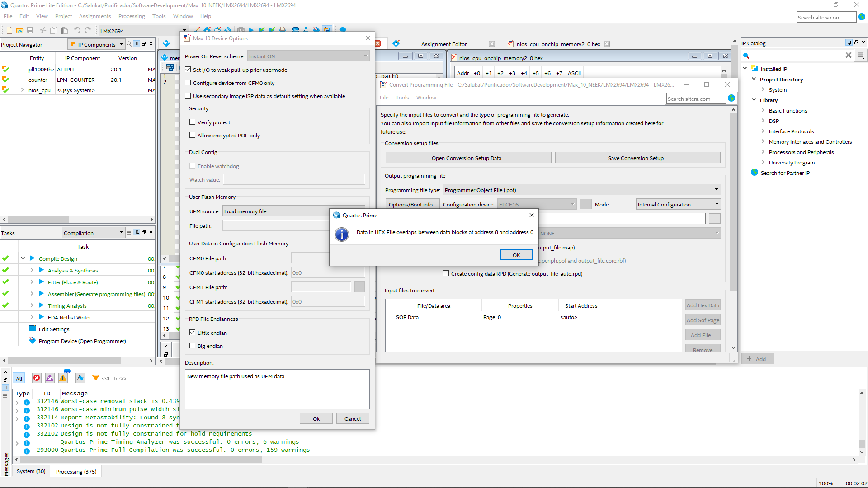Click the flagged messages filter icon
The image size is (868, 488).
[x=80, y=378]
